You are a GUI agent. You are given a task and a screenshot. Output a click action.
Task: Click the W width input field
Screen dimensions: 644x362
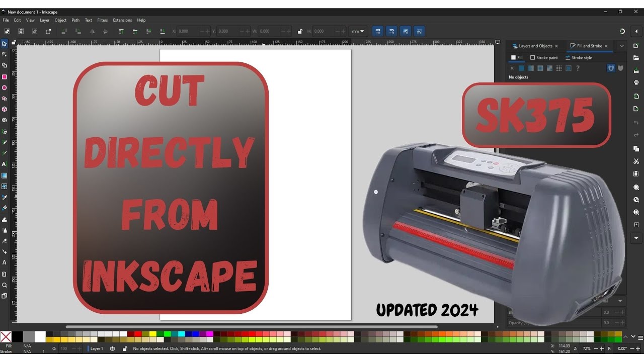click(274, 31)
